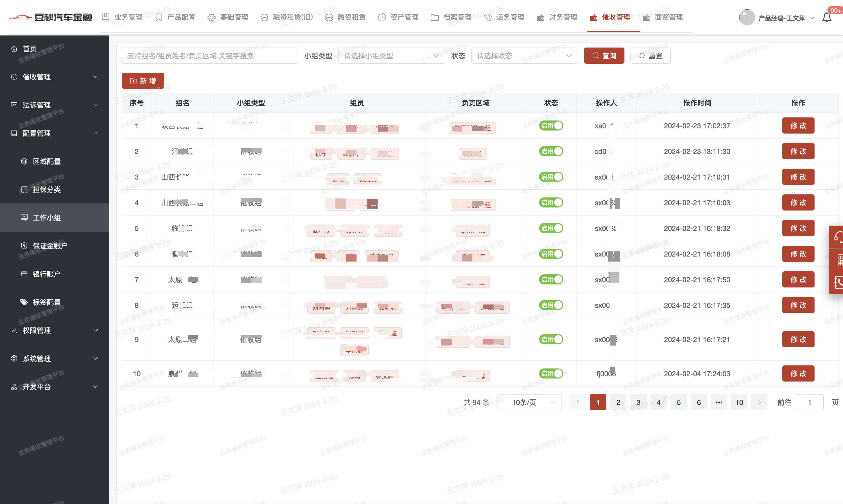This screenshot has height=504, width=843.
Task: Toggle 启用 switch in row 10
Action: pyautogui.click(x=551, y=373)
